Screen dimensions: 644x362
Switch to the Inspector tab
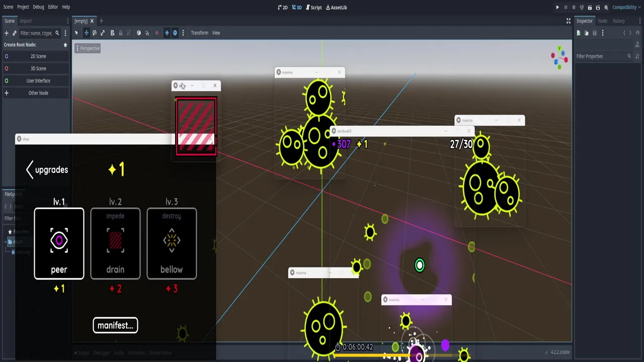click(584, 21)
